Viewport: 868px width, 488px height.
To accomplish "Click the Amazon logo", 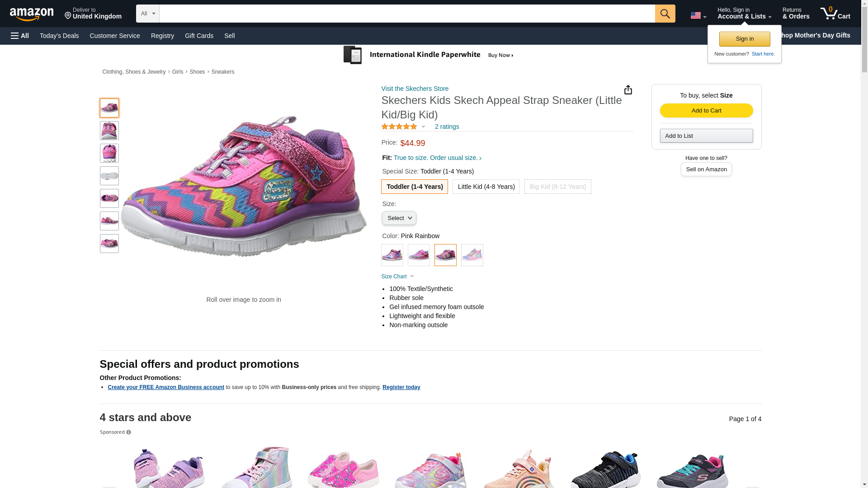I will 32,14.
